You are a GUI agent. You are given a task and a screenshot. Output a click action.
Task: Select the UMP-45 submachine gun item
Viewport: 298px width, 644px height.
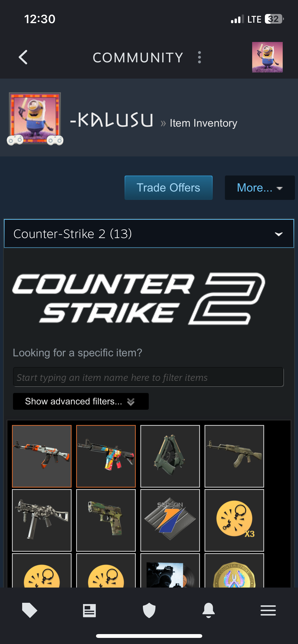click(x=42, y=520)
